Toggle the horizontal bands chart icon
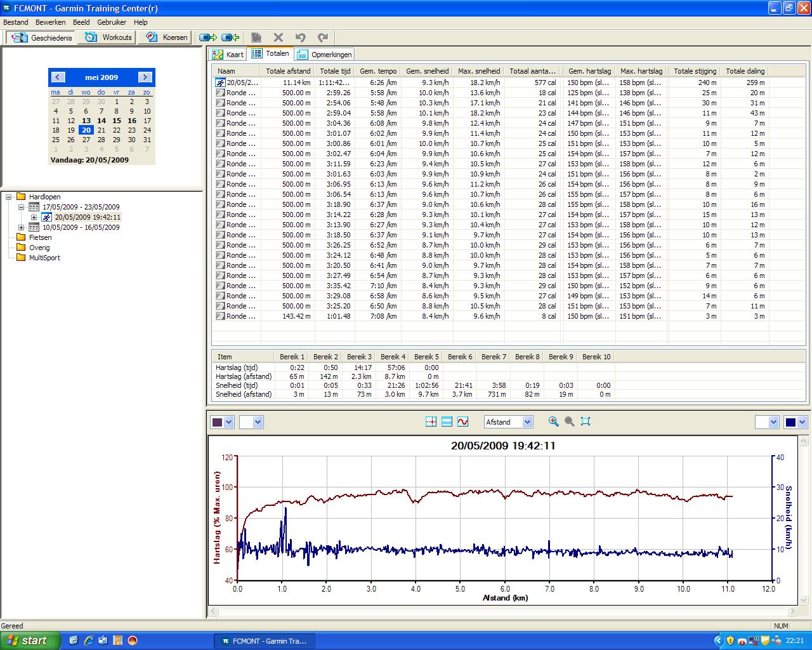Image resolution: width=812 pixels, height=650 pixels. pyautogui.click(x=447, y=421)
